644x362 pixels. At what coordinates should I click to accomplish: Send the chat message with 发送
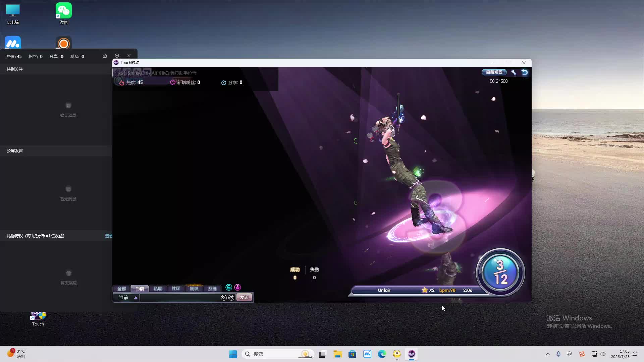[x=244, y=298]
